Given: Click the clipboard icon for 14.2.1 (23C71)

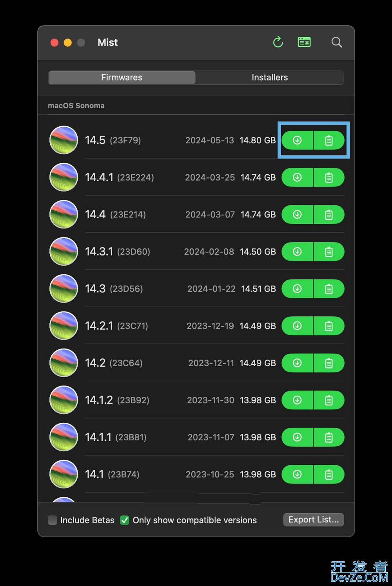Looking at the screenshot, I should pos(329,326).
